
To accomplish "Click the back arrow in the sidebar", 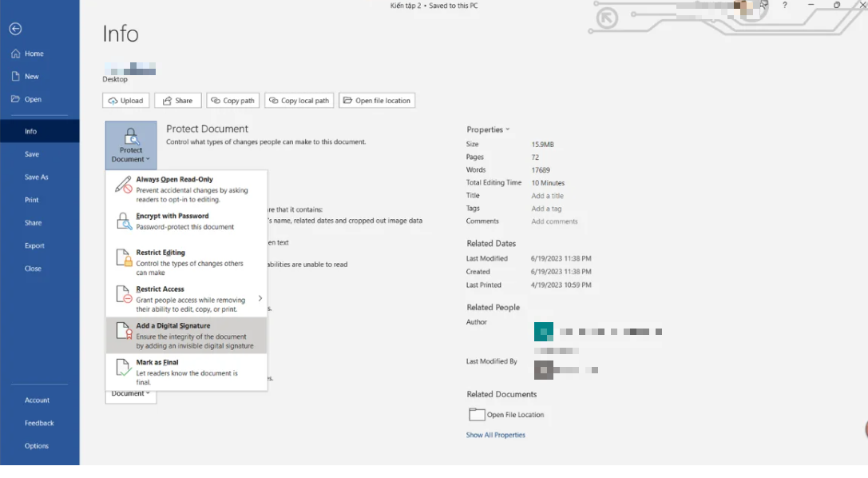I will 15,29.
